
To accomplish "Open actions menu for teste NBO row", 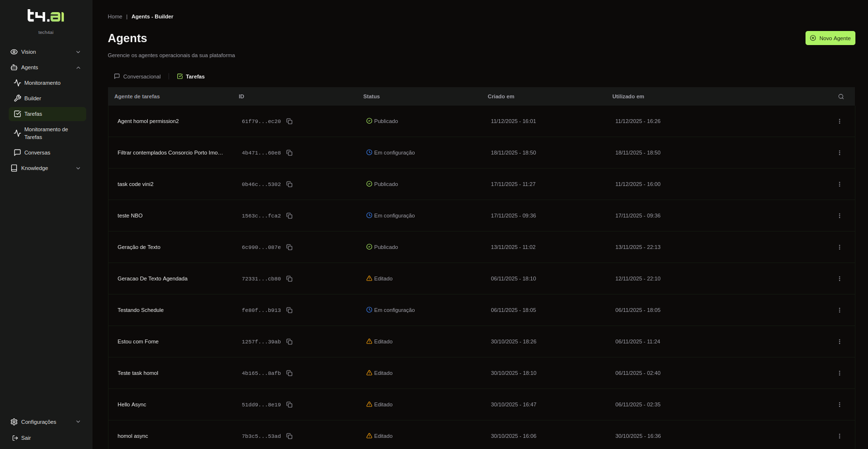I will pyautogui.click(x=839, y=216).
